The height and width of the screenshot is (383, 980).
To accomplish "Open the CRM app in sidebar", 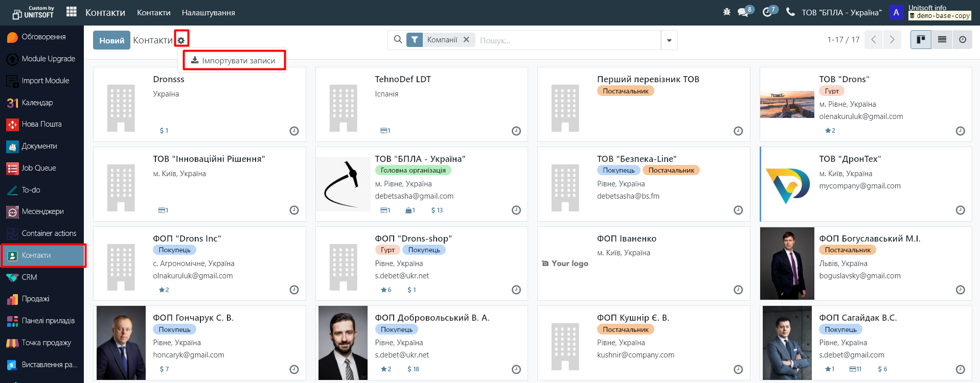I will (29, 277).
